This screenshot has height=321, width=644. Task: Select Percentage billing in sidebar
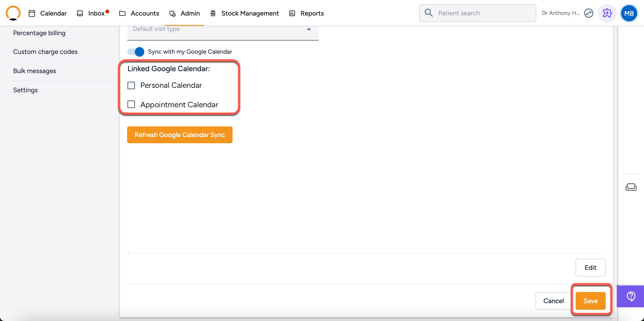(x=39, y=33)
